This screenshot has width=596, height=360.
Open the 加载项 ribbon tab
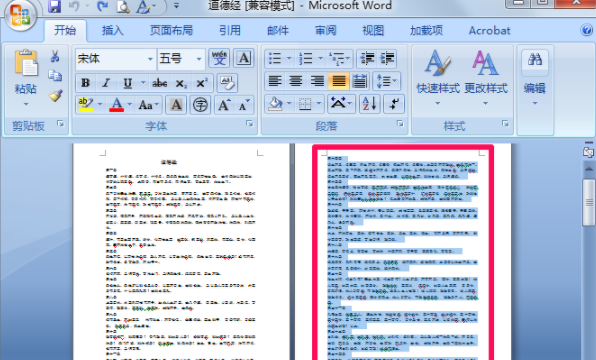(x=426, y=30)
